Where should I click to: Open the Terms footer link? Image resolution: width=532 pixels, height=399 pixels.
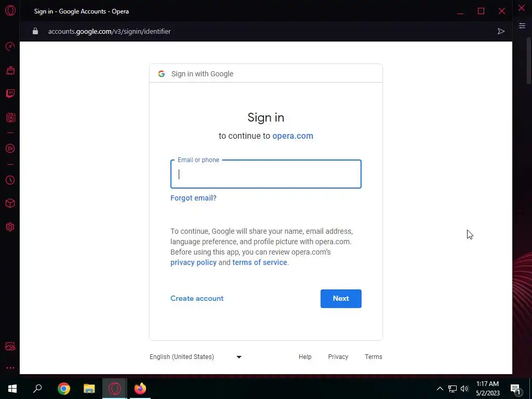(x=373, y=356)
